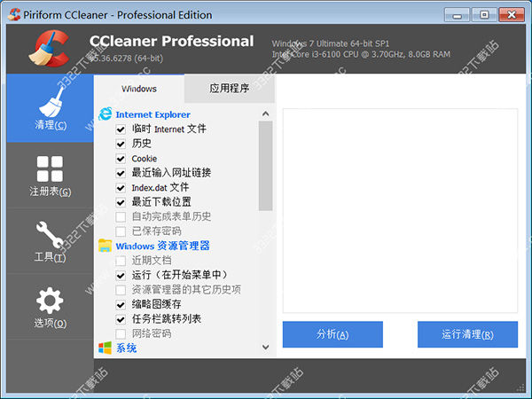Uncheck 最近输入网址链接
532x399 pixels.
click(x=121, y=173)
